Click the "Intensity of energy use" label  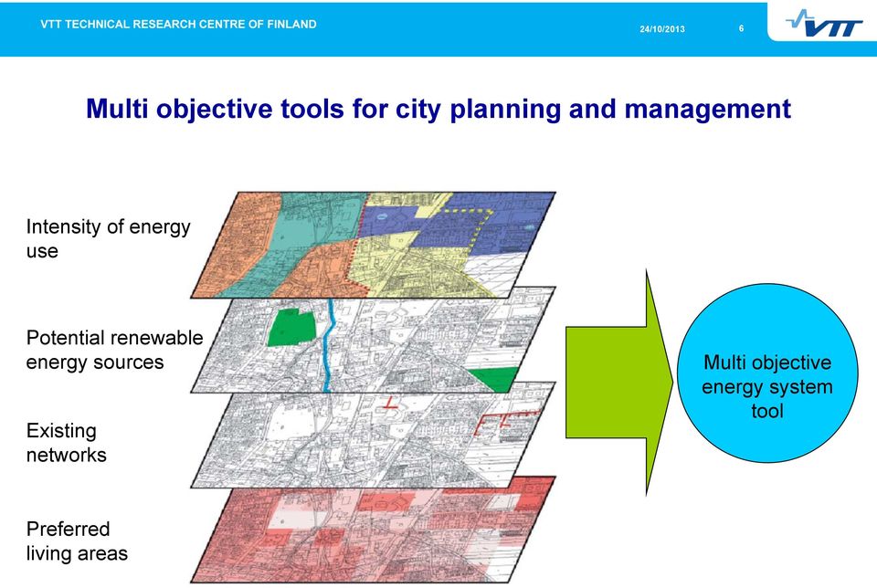[108, 238]
